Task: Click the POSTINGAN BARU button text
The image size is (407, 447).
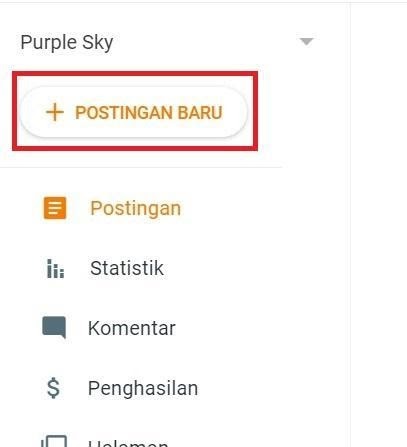Action: 149,112
